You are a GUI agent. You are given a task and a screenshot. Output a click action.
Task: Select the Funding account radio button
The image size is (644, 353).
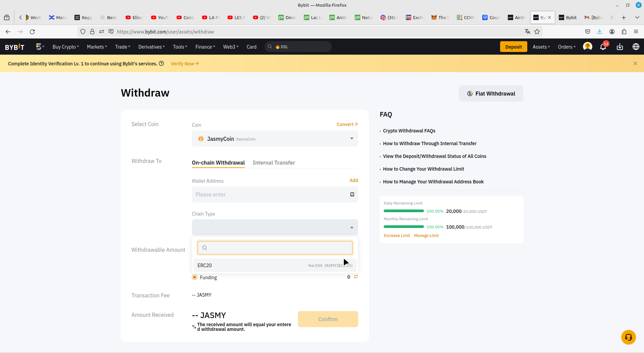[195, 277]
